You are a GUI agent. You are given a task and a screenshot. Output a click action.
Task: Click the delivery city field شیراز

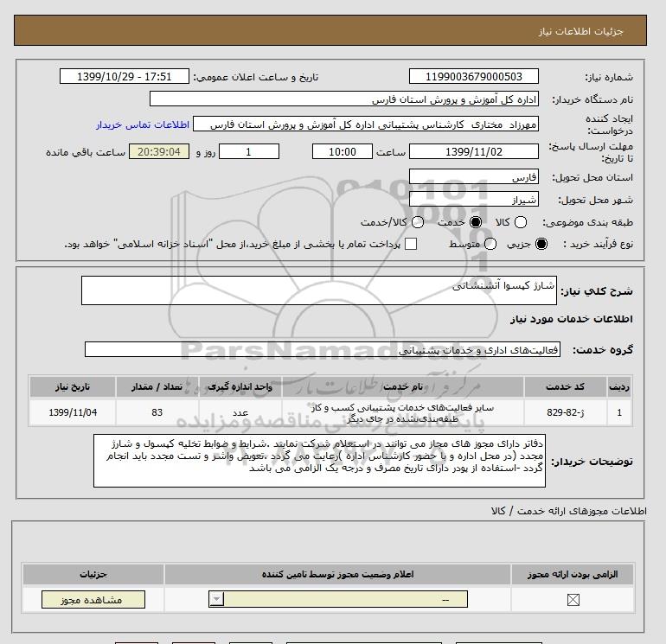(474, 200)
